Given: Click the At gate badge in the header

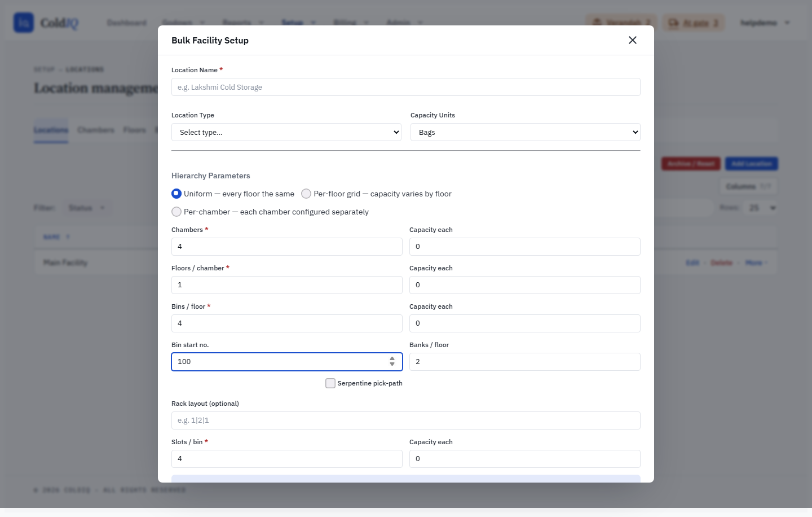Looking at the screenshot, I should 694,23.
